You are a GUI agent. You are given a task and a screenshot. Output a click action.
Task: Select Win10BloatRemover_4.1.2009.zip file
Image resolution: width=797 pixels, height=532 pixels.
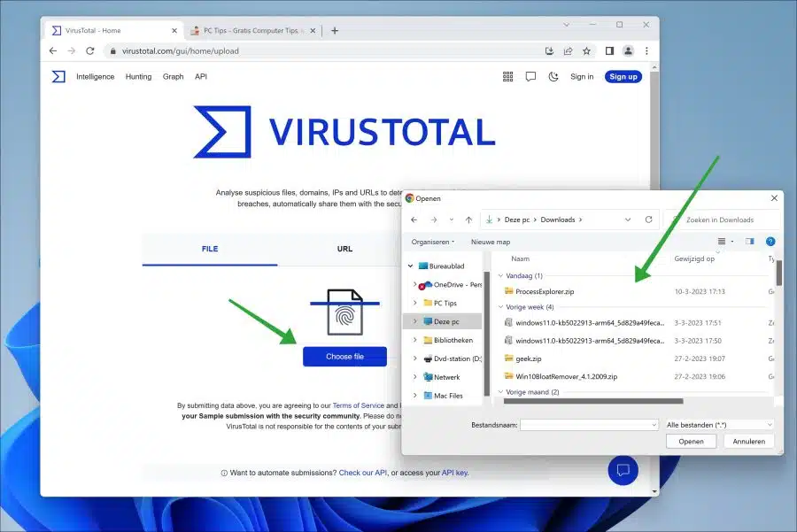point(566,376)
